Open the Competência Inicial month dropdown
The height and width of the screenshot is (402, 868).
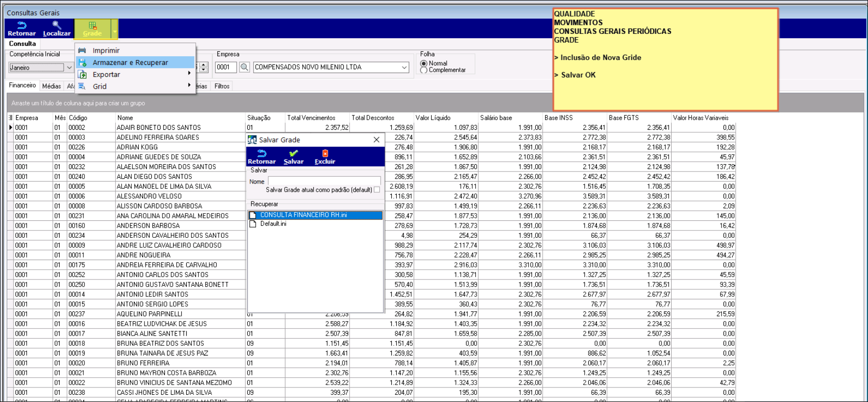click(x=69, y=67)
